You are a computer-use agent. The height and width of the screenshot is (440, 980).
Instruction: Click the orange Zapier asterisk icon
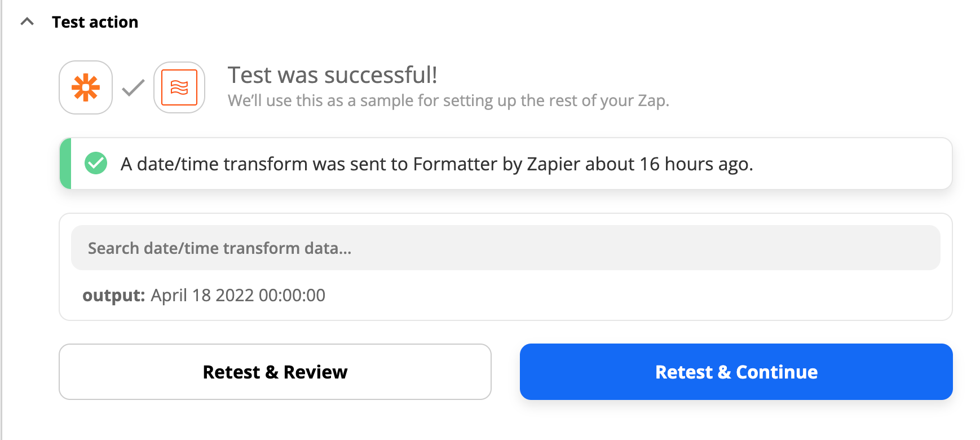tap(86, 87)
